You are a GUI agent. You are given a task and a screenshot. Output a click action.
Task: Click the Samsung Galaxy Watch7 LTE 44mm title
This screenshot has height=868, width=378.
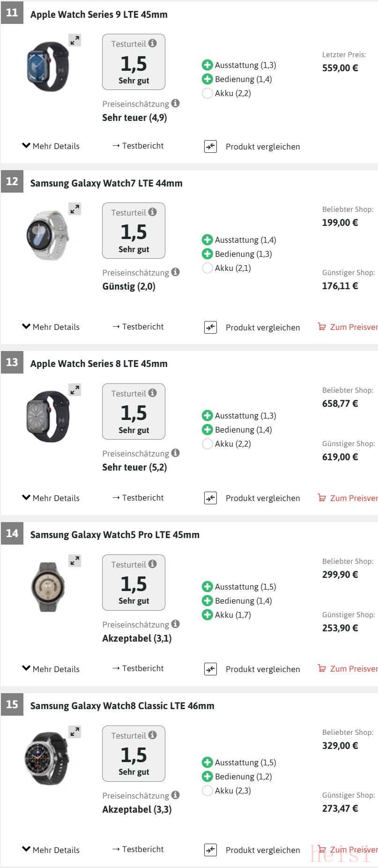tap(106, 183)
